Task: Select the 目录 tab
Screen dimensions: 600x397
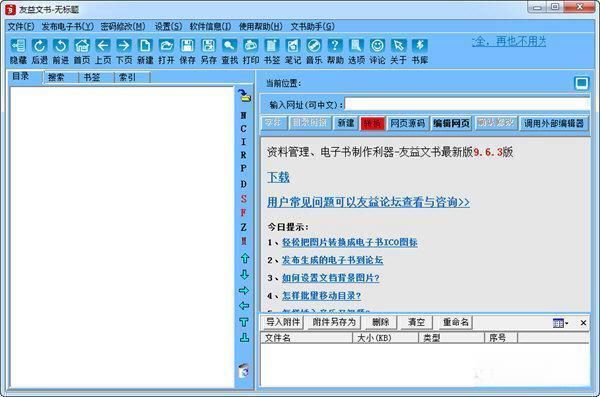Action: tap(25, 76)
